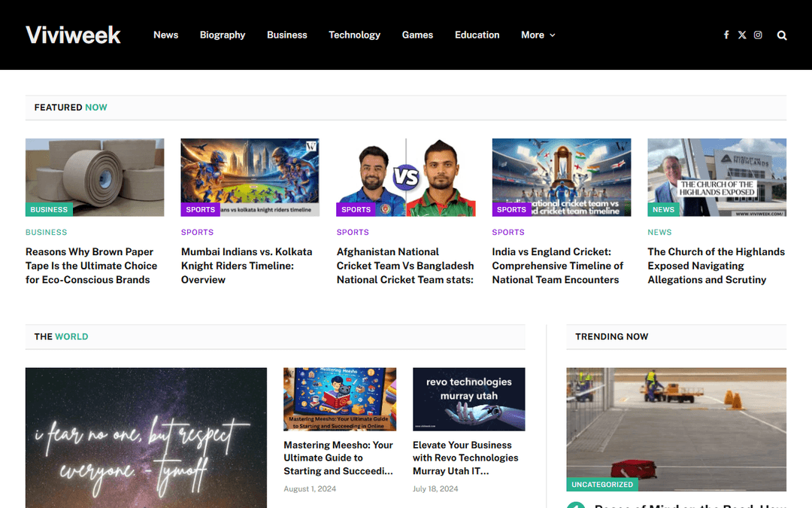Open 'The Church of the Highlands Exposed' headline
Screen dimensions: 812x508
(x=717, y=266)
